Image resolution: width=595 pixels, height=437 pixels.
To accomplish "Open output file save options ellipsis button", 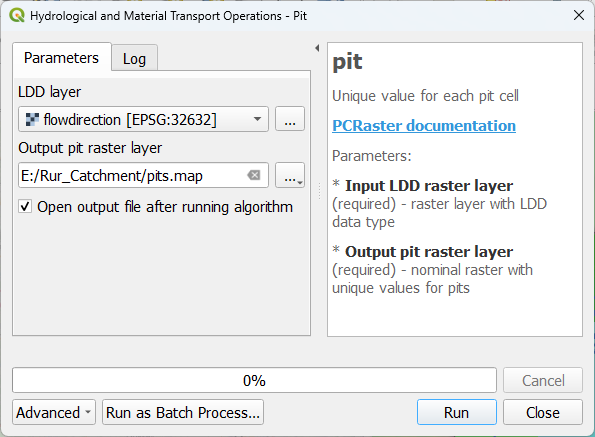I will pyautogui.click(x=290, y=175).
